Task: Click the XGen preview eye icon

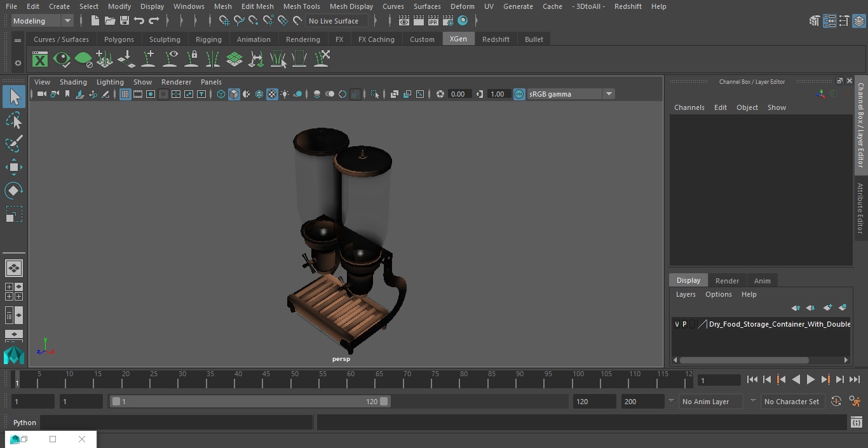Action: (62, 60)
